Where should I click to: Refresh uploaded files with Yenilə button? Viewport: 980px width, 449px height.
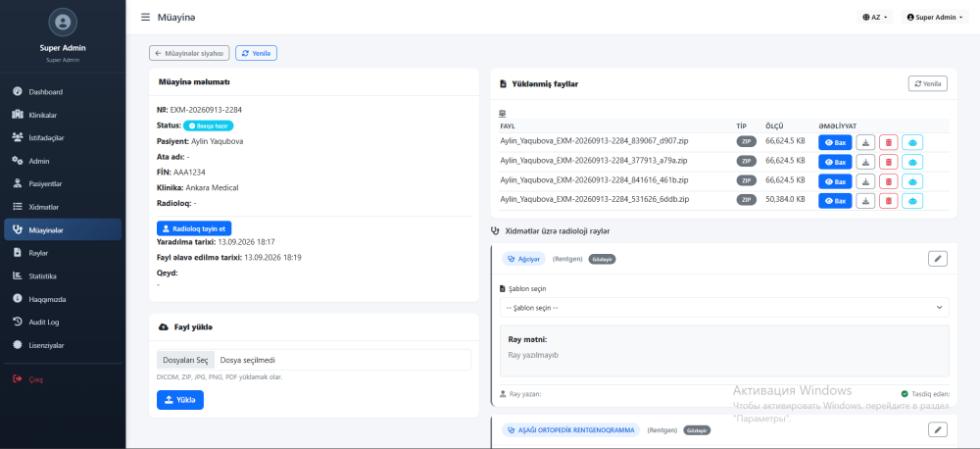coord(927,83)
